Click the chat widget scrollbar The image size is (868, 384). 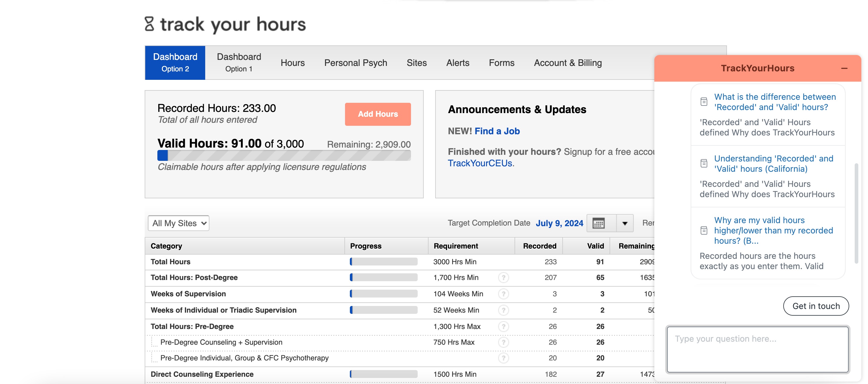pos(856,213)
